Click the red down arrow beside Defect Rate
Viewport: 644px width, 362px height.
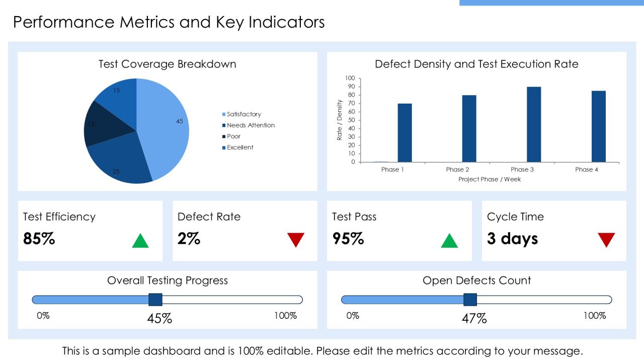(296, 240)
